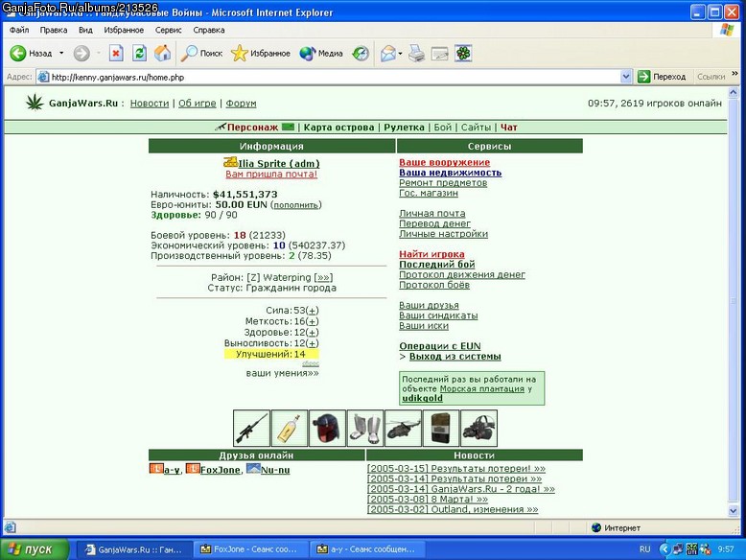The width and height of the screenshot is (746, 560).
Task: Increase Меткость stat with plus link
Action: click(312, 321)
